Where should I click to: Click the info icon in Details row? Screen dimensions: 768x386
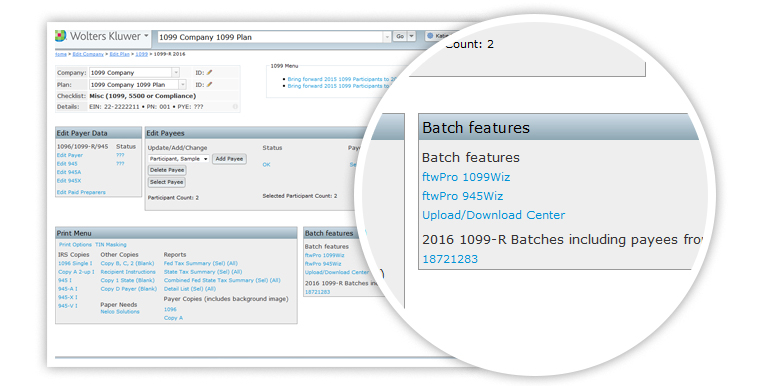pos(235,106)
